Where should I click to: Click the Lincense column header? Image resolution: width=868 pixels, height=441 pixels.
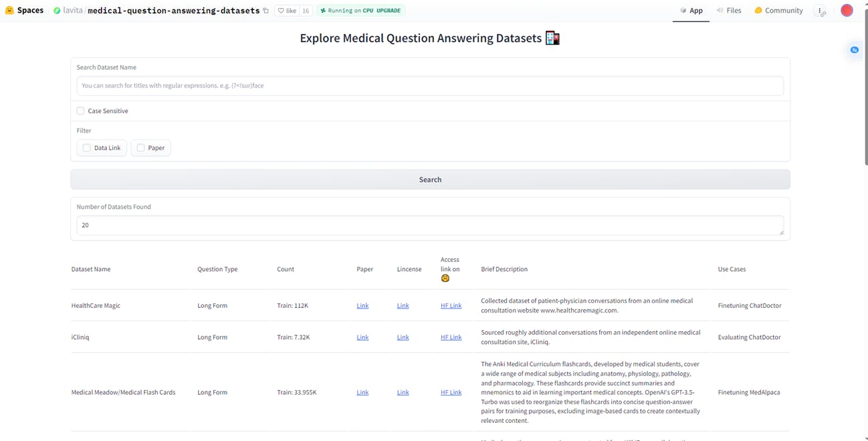tap(409, 269)
